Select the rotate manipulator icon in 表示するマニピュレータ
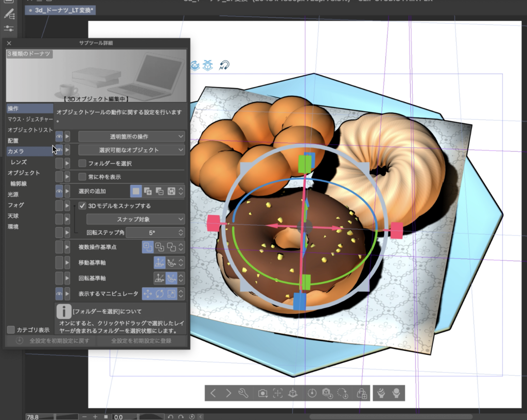The width and height of the screenshot is (527, 420). [x=160, y=294]
